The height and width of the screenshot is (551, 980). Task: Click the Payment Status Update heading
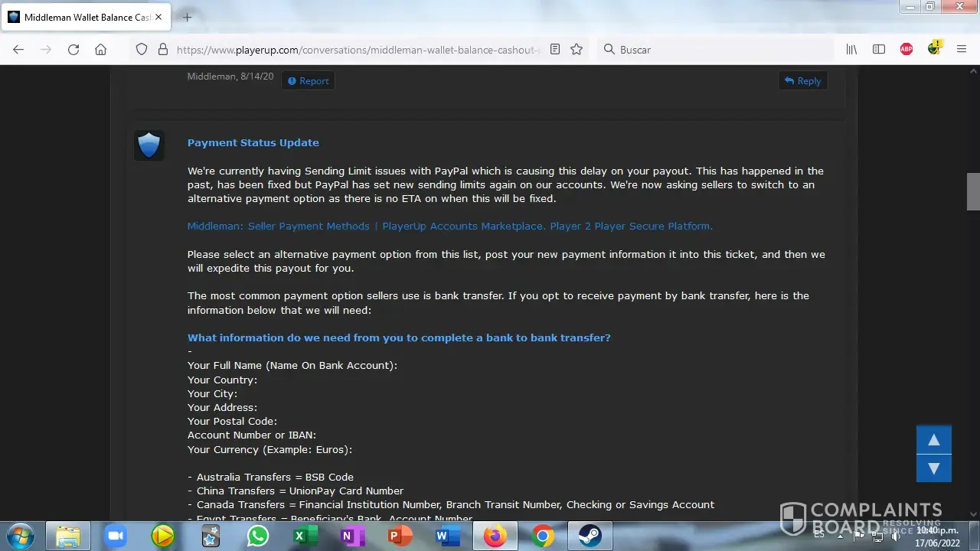tap(253, 143)
